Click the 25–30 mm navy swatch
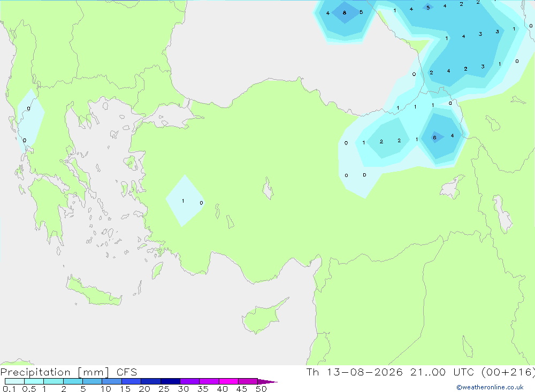The image size is (535, 392). tap(170, 381)
